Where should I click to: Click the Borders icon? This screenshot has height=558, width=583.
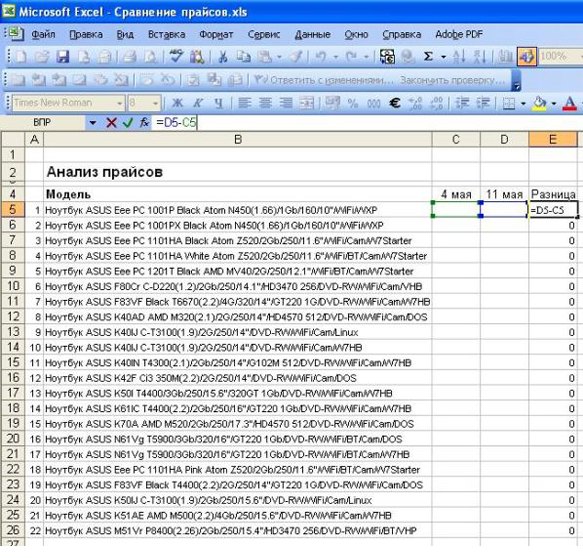pos(509,103)
